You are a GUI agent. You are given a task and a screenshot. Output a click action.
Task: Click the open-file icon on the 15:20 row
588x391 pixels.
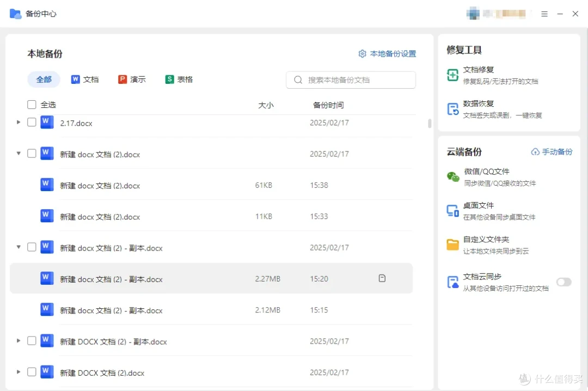[382, 278]
